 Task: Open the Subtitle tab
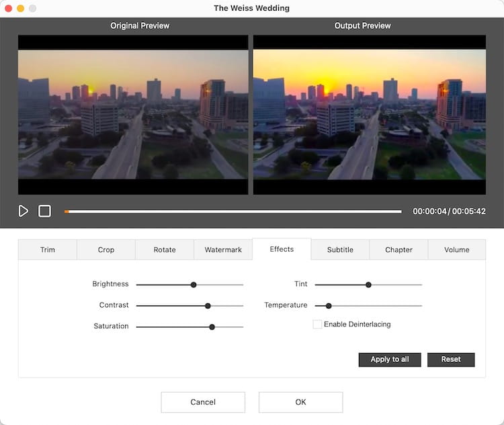340,250
